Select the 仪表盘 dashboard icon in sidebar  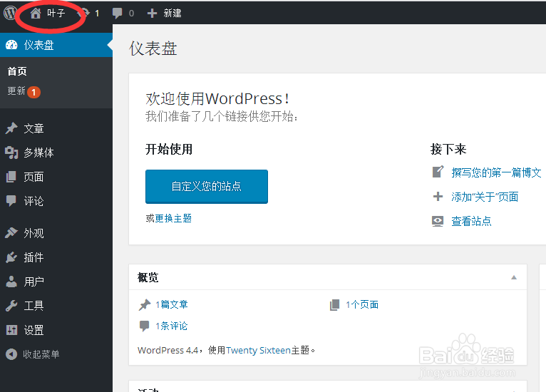[11, 45]
